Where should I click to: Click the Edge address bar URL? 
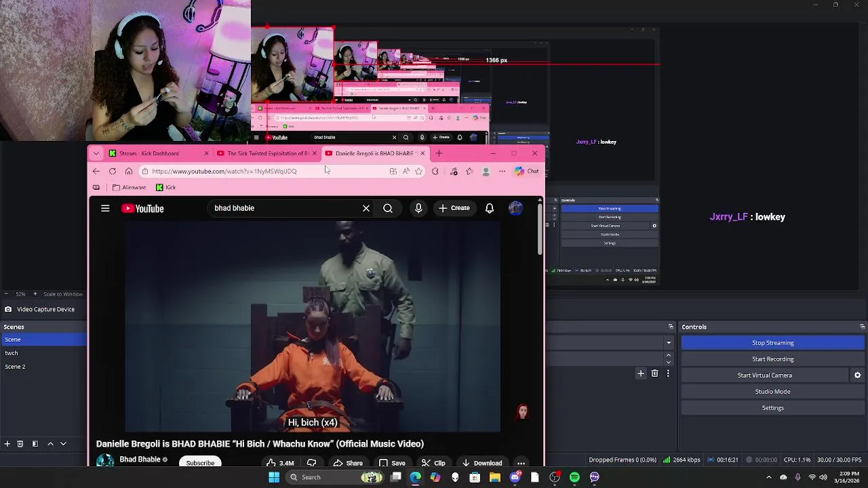224,171
